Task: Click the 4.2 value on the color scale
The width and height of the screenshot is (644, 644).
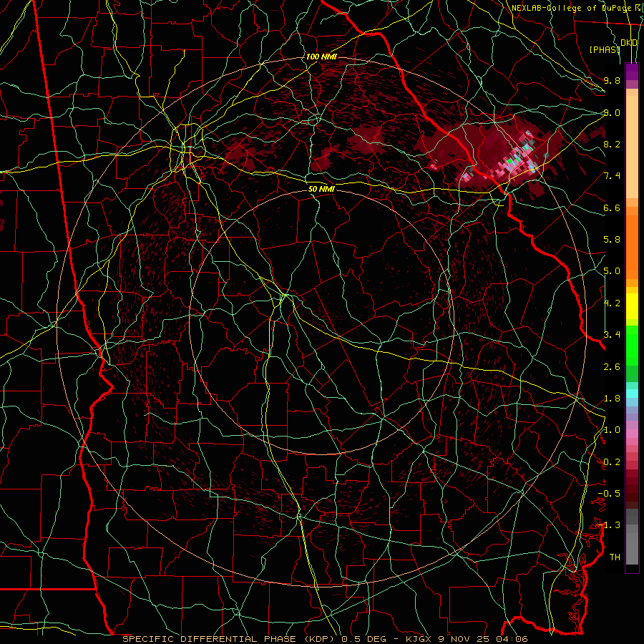Action: click(612, 303)
